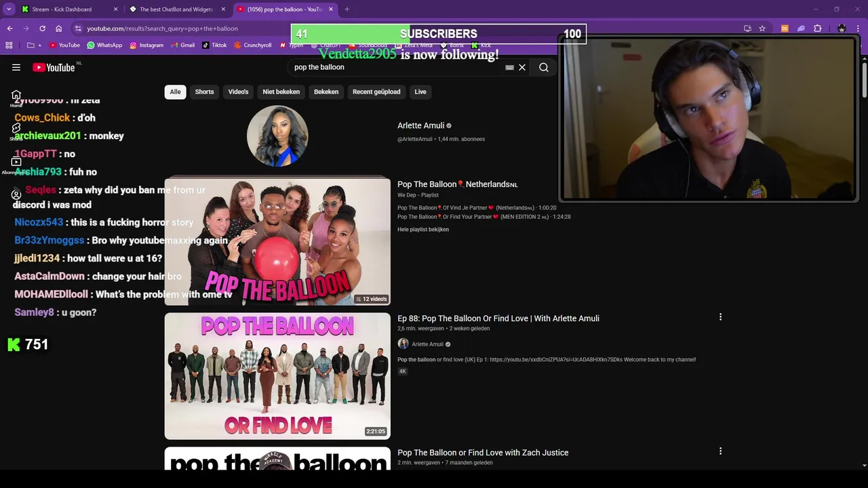Open the Arlette Amuli channel name
The height and width of the screenshot is (488, 868).
[420, 125]
